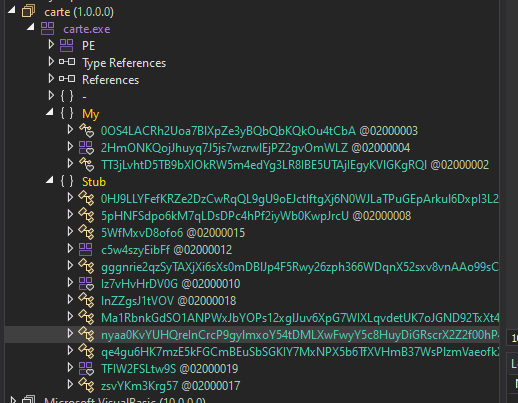Click the braces icon beside My namespace
Viewport: 518px width, 403px height.
click(67, 113)
